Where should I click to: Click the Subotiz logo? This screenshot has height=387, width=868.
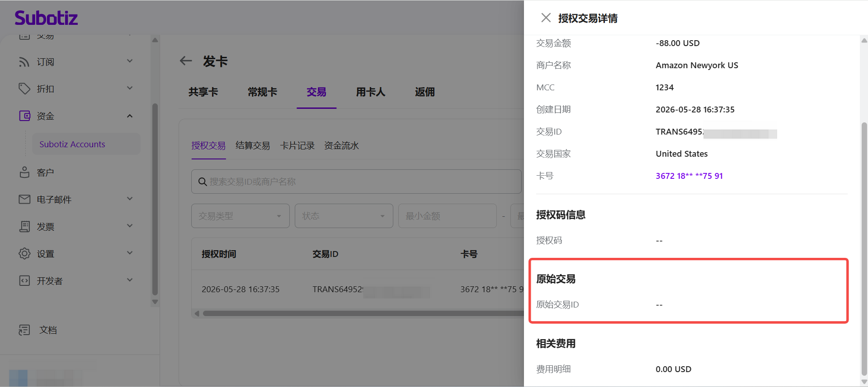point(46,18)
